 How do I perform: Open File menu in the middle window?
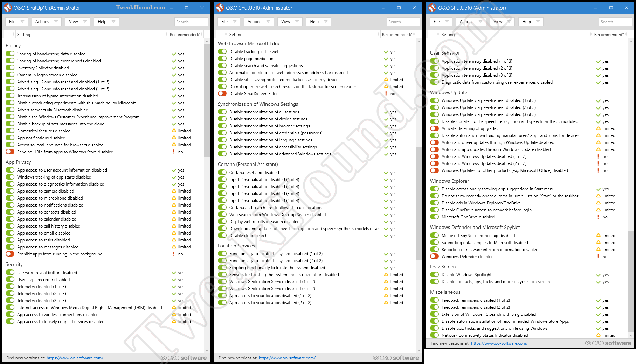coord(229,22)
